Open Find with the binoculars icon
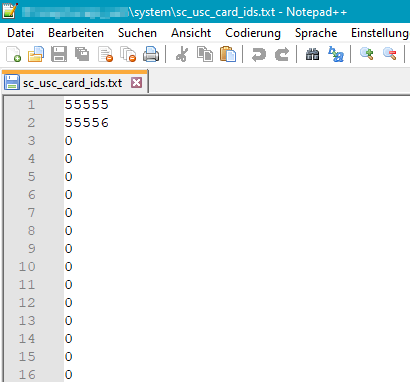Viewport: 410px width, 382px height. click(x=313, y=54)
